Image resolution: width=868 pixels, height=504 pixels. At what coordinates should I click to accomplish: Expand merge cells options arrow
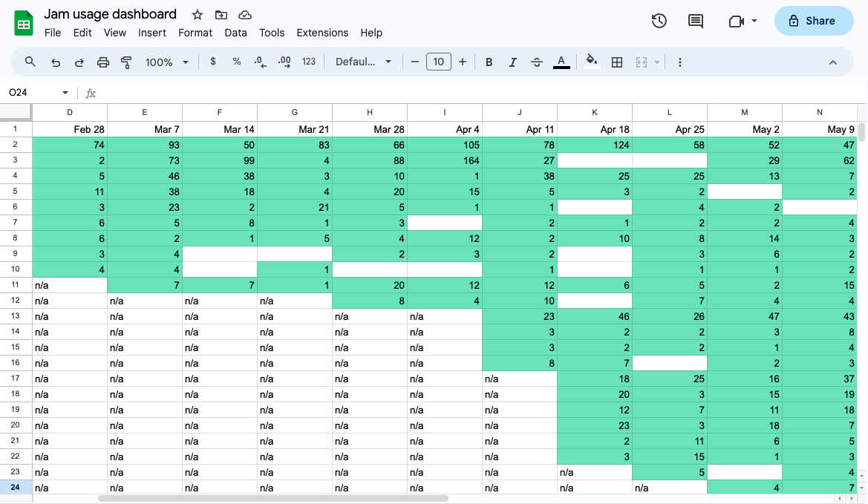[657, 62]
